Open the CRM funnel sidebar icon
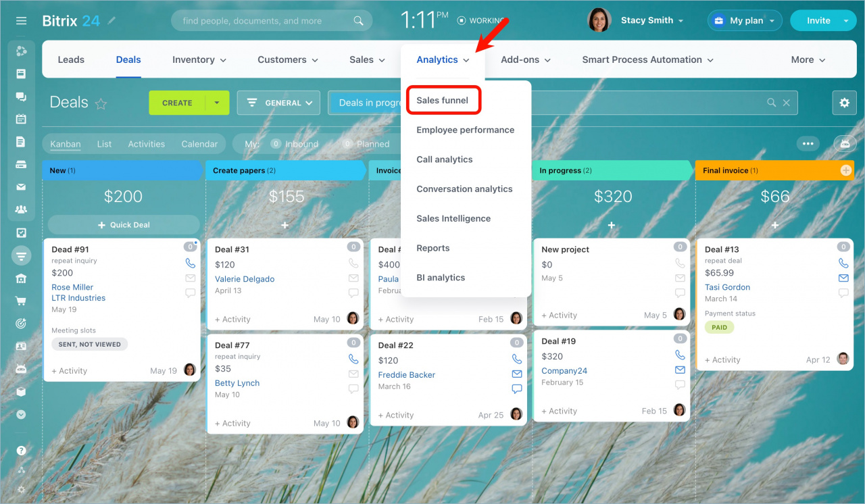 (21, 256)
